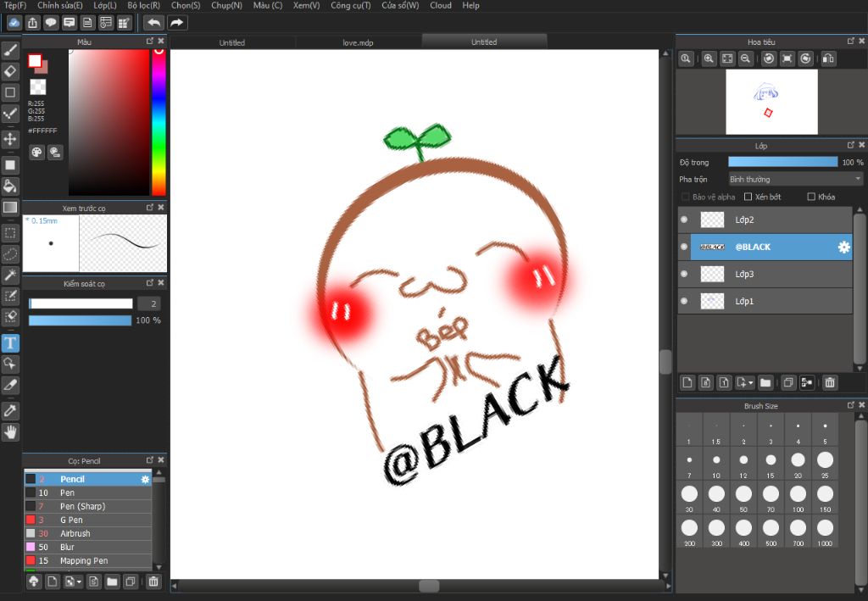Click the cloud save icon

pyautogui.click(x=14, y=23)
